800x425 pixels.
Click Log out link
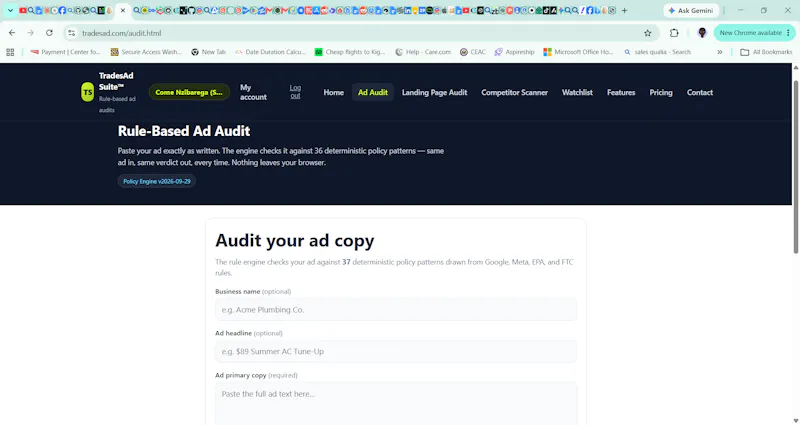pos(295,92)
